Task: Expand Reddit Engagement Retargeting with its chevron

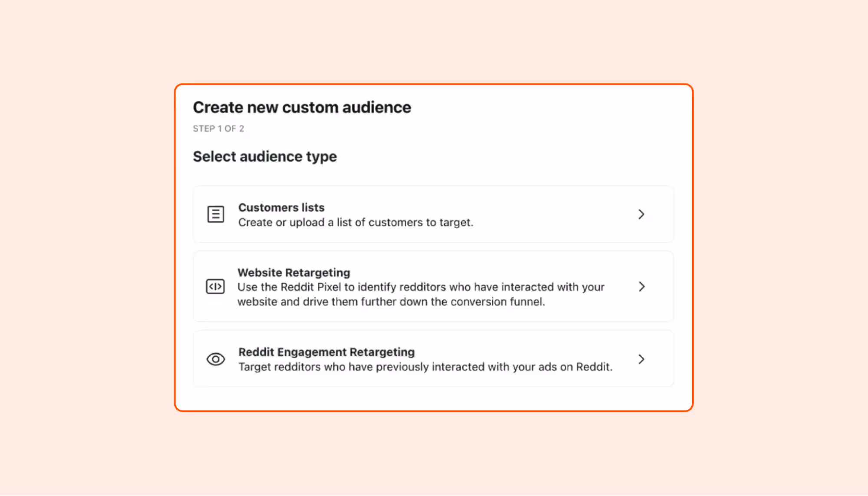Action: click(x=642, y=359)
